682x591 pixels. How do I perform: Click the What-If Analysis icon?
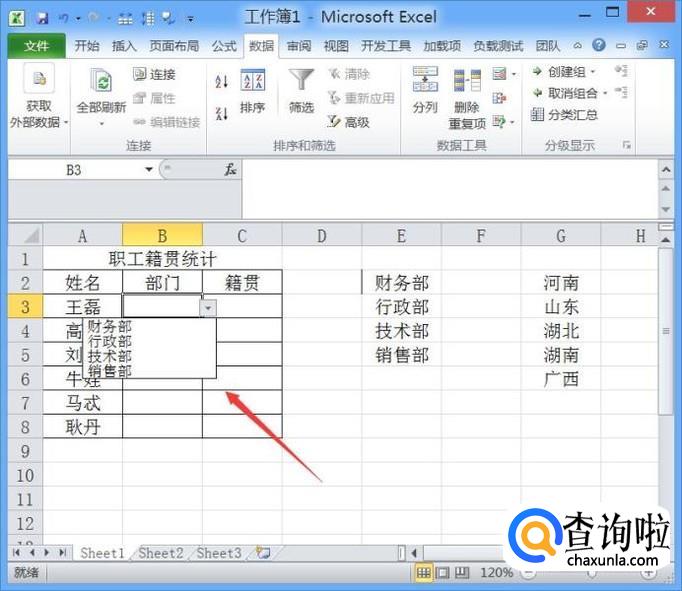click(x=499, y=122)
